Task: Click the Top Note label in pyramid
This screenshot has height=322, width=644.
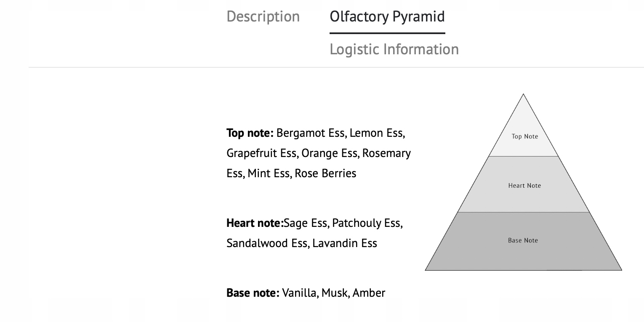Action: (x=525, y=136)
